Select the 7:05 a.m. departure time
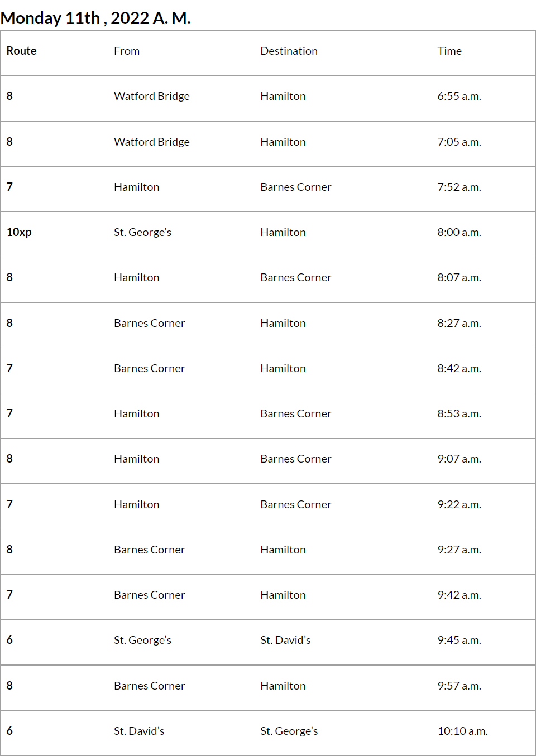 tap(459, 142)
